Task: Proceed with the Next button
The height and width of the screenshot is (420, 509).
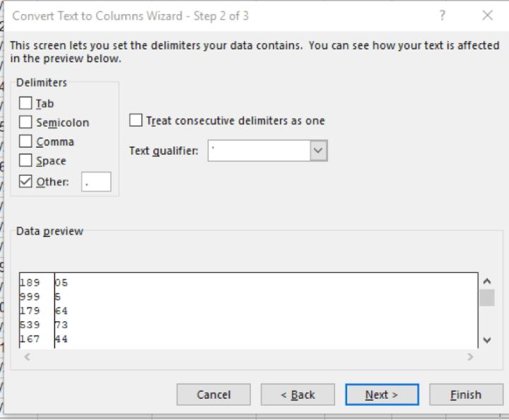Action: (x=382, y=395)
